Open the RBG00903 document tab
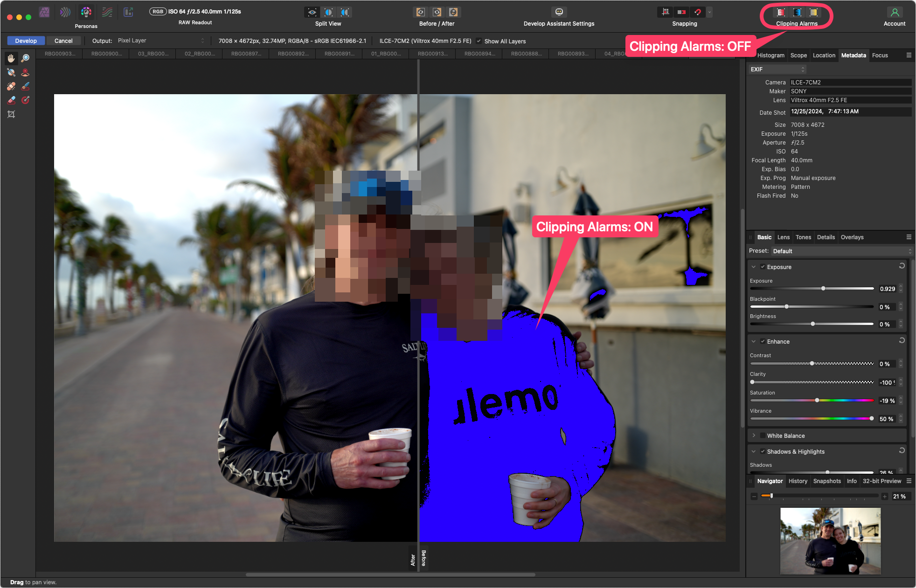Image resolution: width=916 pixels, height=588 pixels. click(59, 54)
